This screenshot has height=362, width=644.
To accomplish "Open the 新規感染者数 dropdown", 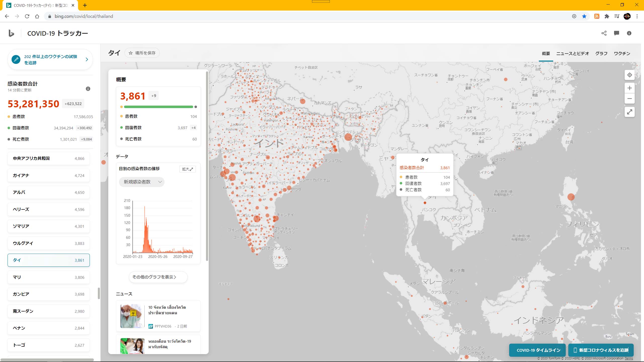I will click(142, 182).
